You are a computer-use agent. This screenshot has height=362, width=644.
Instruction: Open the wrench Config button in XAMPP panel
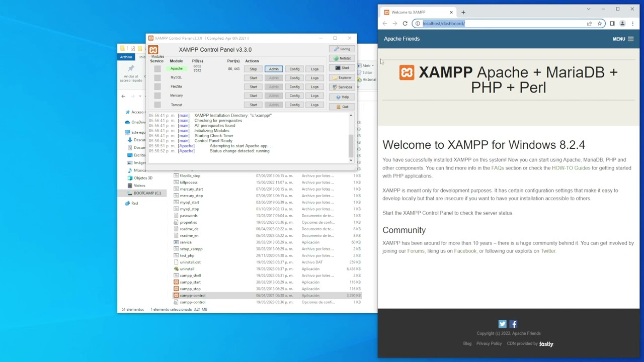342,49
